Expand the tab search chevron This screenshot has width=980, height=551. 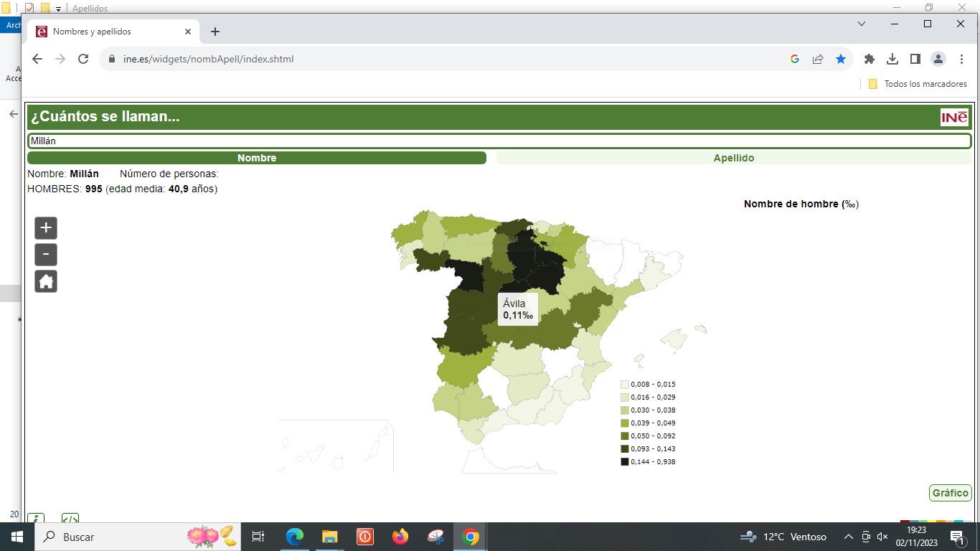tap(862, 24)
